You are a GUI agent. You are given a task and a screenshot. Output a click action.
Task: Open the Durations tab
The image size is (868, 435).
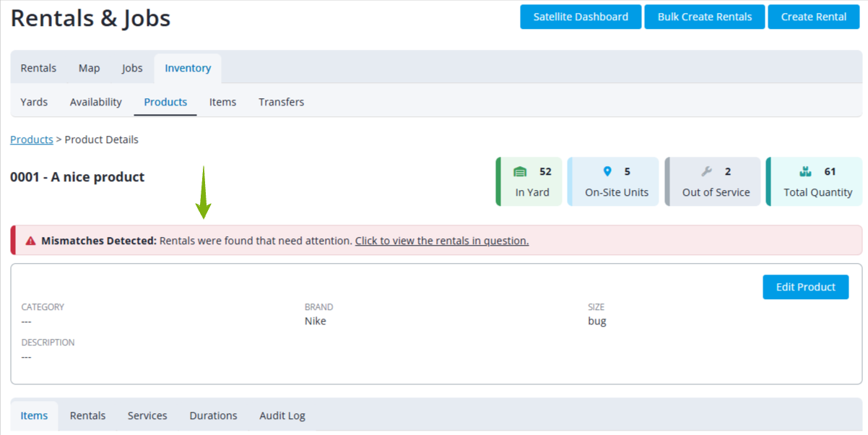(214, 415)
